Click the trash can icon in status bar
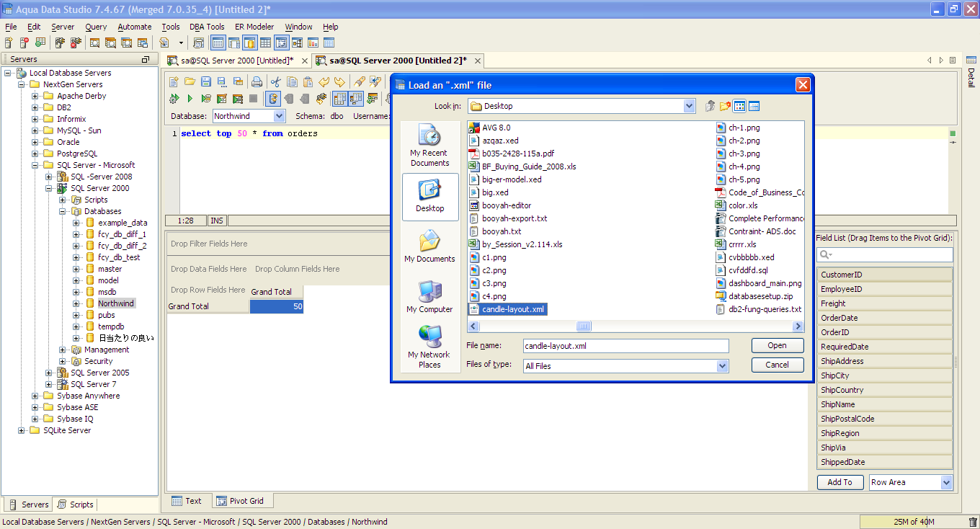This screenshot has width=980, height=529. [x=973, y=522]
